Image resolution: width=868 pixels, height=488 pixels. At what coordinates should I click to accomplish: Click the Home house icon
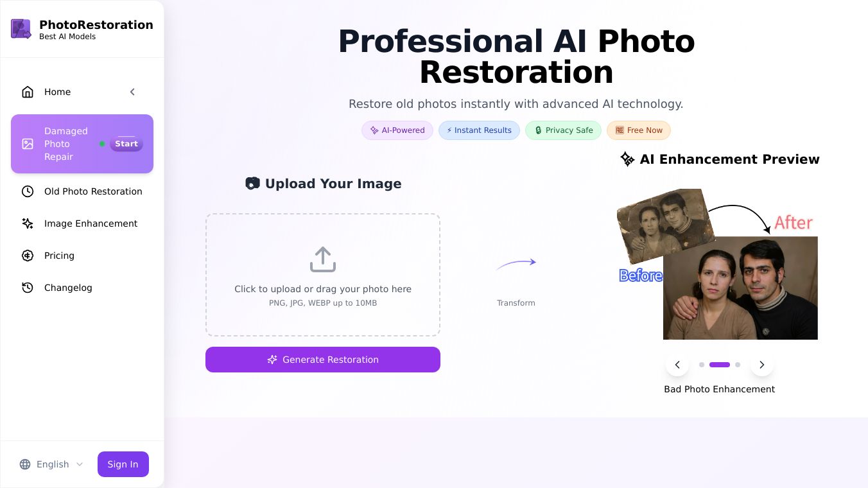[28, 92]
